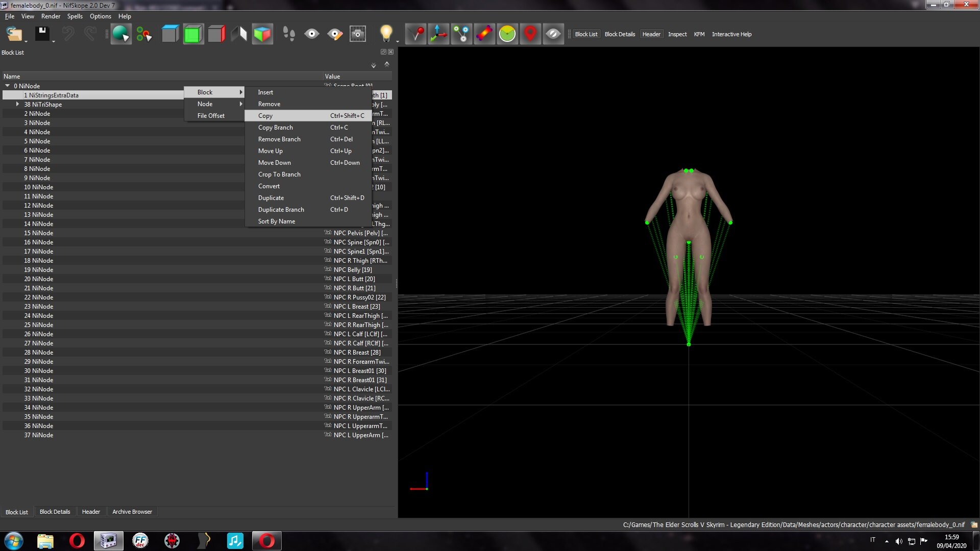Expand the 38 NiTriShape tree node
Image resolution: width=980 pixels, height=551 pixels.
tap(17, 104)
